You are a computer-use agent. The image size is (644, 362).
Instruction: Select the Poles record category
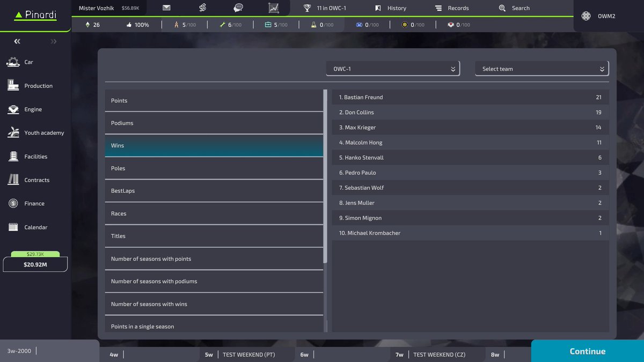[x=214, y=168]
